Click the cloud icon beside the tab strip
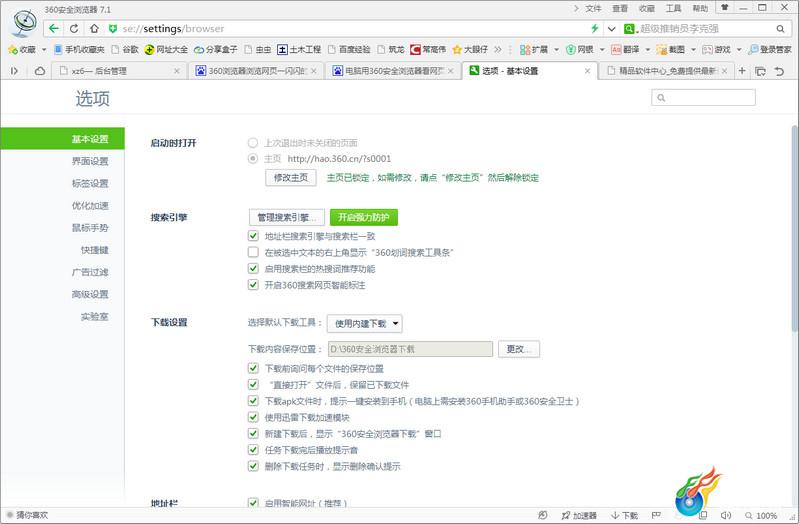 point(40,71)
